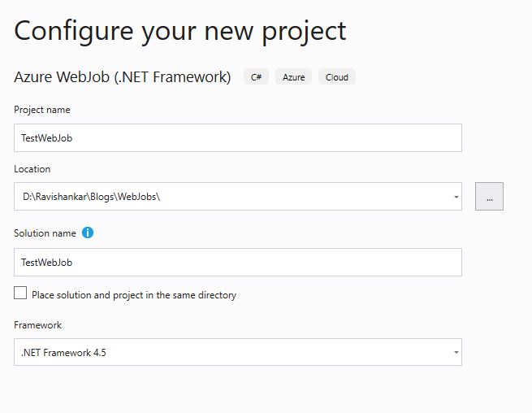Select the C# language tag
Viewport: 532px width, 413px height.
(x=256, y=77)
